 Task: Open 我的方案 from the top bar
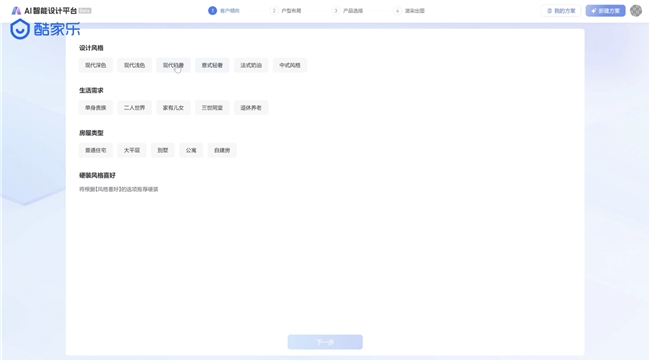[561, 11]
